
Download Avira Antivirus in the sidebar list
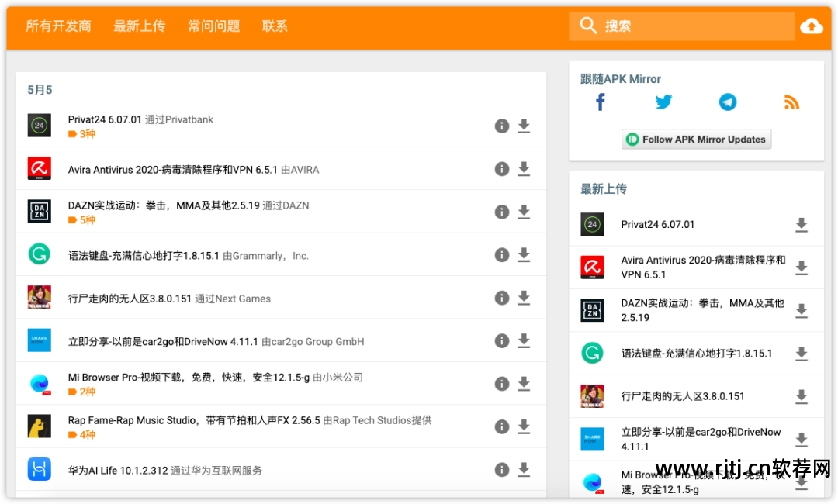(x=801, y=268)
